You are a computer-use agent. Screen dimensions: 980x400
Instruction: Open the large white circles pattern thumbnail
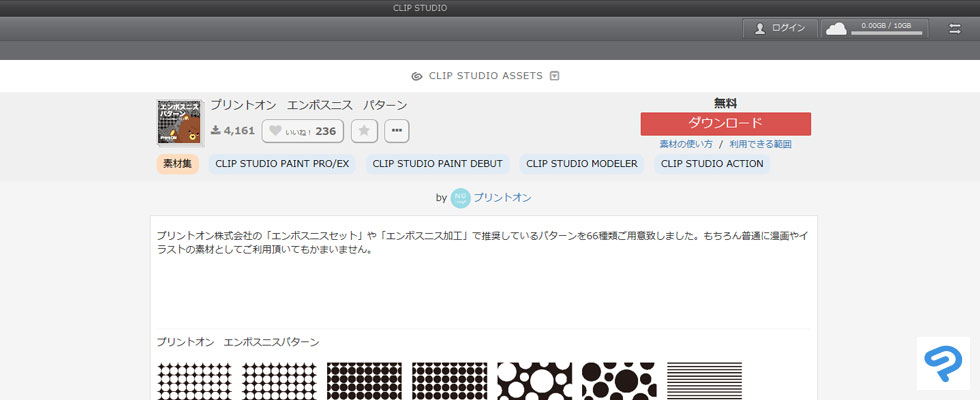(x=534, y=381)
